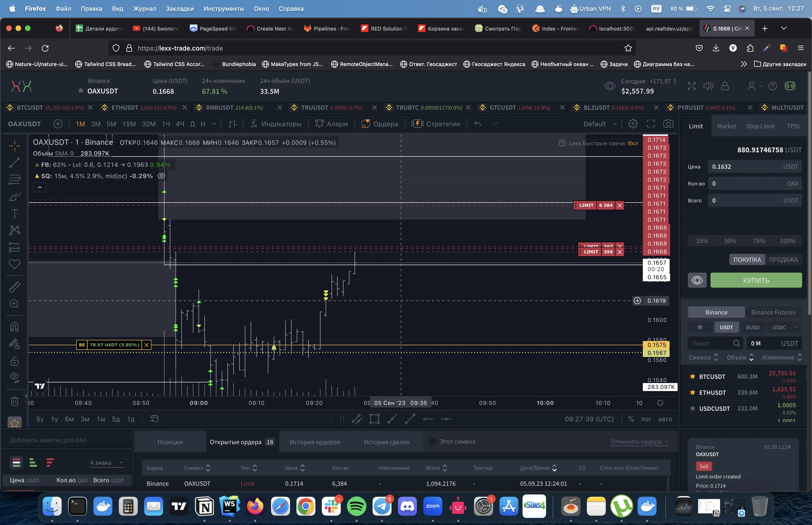Select the 5д chart range
812x525 pixels.
point(116,419)
